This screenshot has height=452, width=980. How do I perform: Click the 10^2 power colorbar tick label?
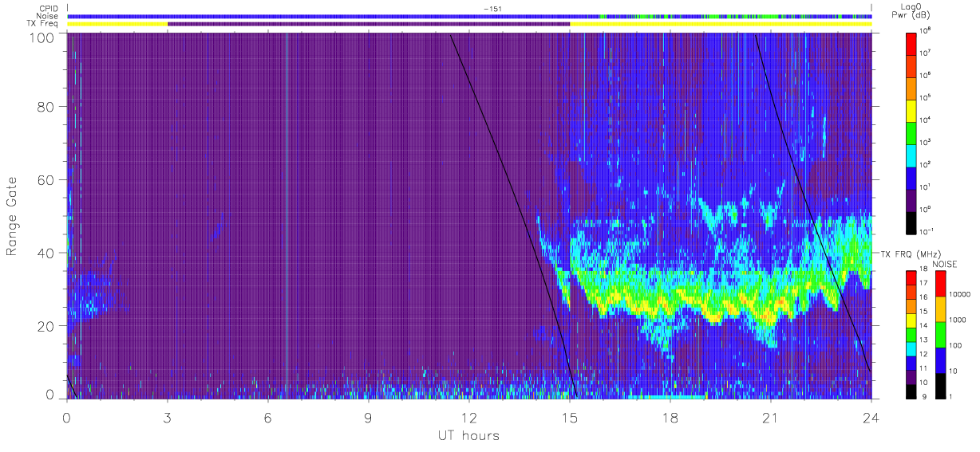[x=926, y=164]
